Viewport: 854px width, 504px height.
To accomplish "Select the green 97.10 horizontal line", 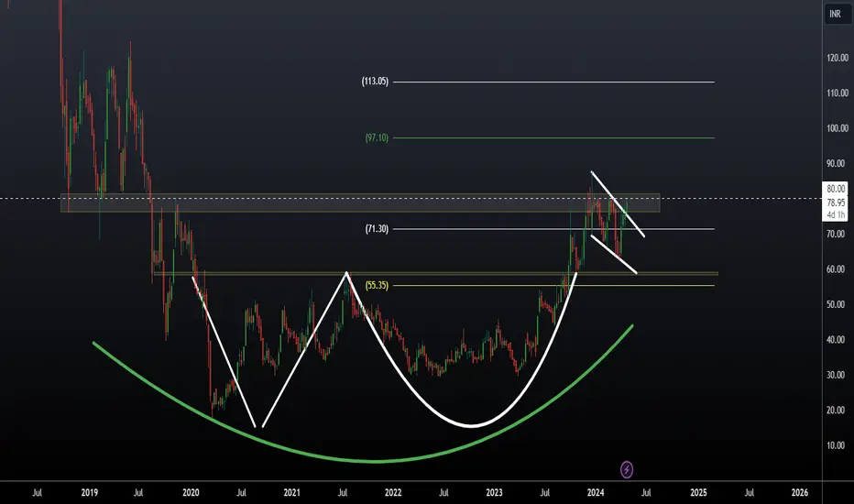I will [553, 137].
